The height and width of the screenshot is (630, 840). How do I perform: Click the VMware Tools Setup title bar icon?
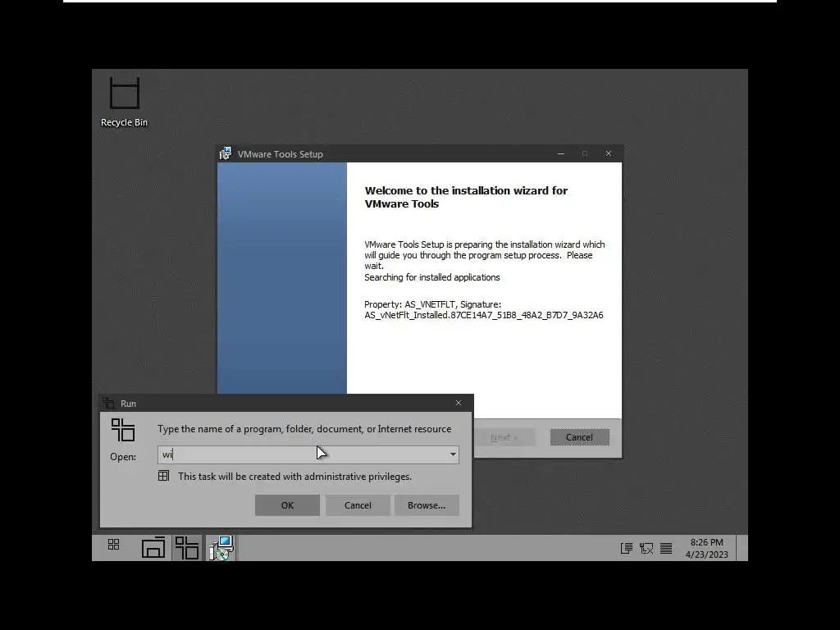pos(226,153)
